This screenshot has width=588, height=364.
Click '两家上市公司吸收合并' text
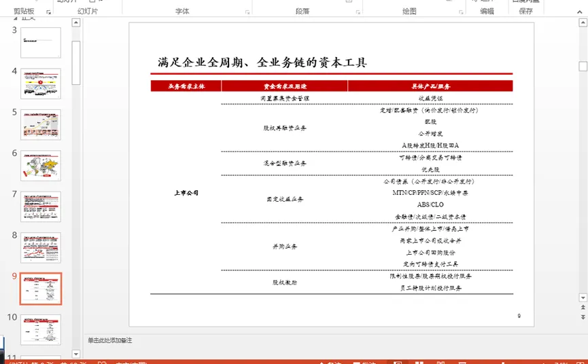tap(430, 240)
